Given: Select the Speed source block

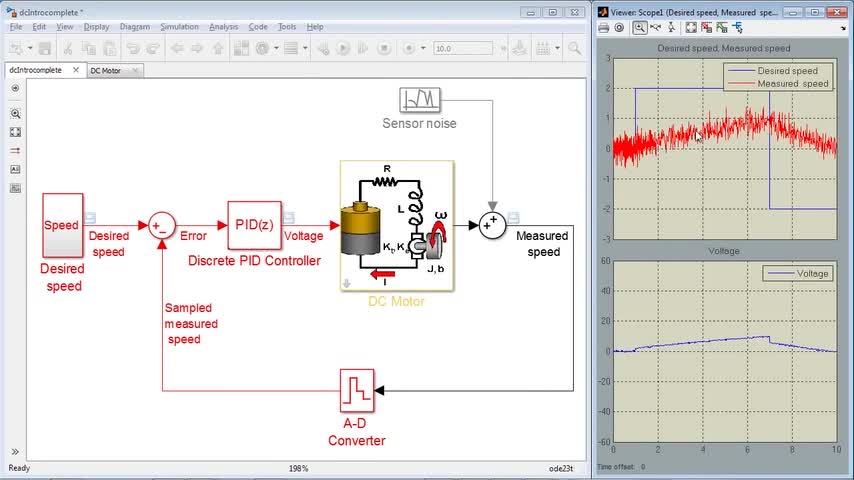Looking at the screenshot, I should click(x=63, y=226).
